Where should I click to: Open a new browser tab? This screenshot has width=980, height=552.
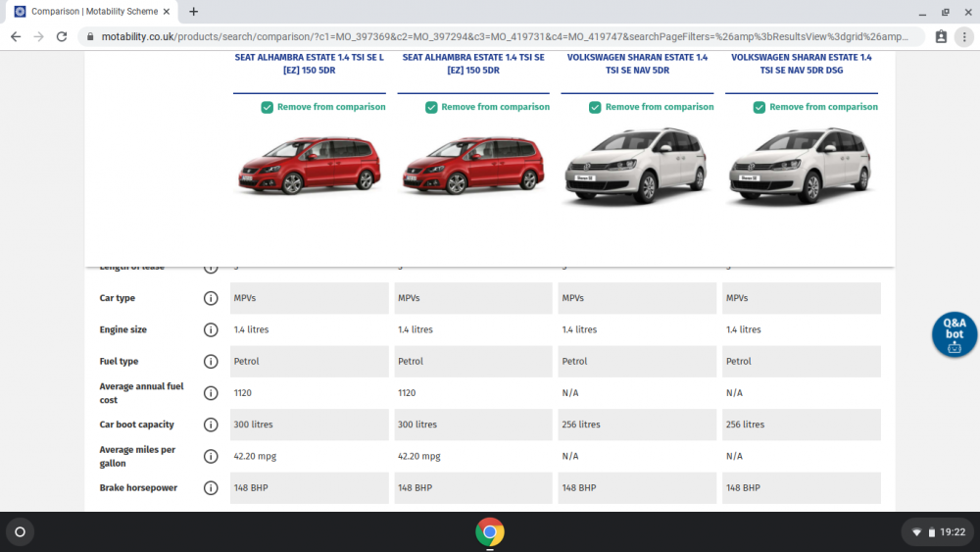(193, 11)
